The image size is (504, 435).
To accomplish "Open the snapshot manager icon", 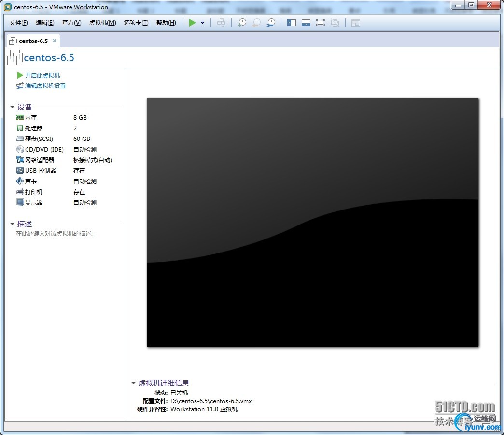I will [x=271, y=23].
